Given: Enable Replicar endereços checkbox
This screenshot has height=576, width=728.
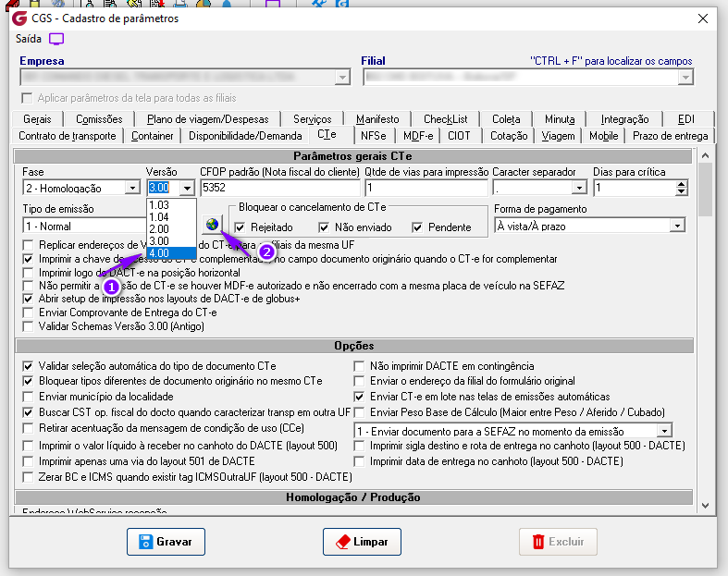Looking at the screenshot, I should [x=28, y=245].
